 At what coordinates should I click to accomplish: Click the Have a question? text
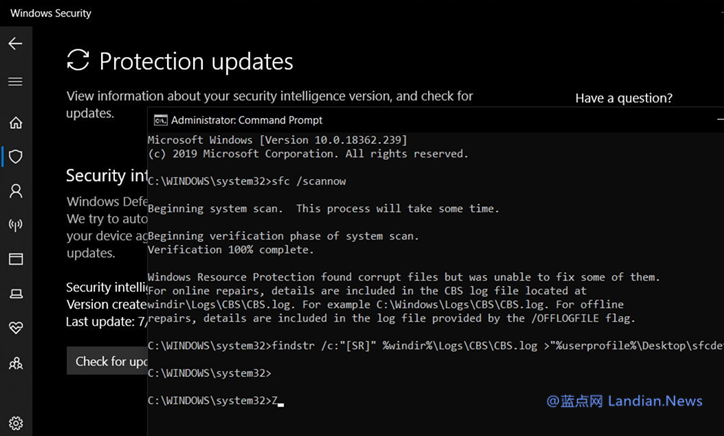tap(623, 98)
